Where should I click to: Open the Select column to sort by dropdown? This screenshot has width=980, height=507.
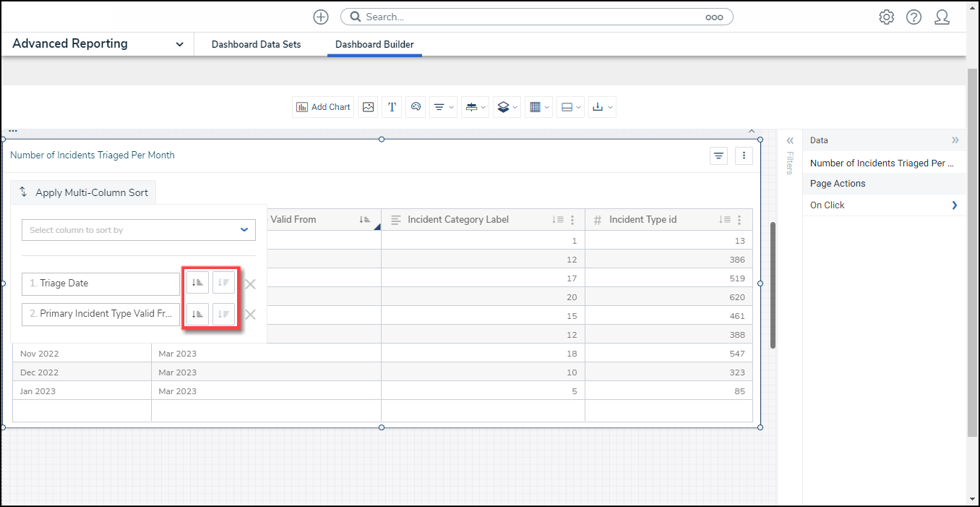tap(139, 230)
